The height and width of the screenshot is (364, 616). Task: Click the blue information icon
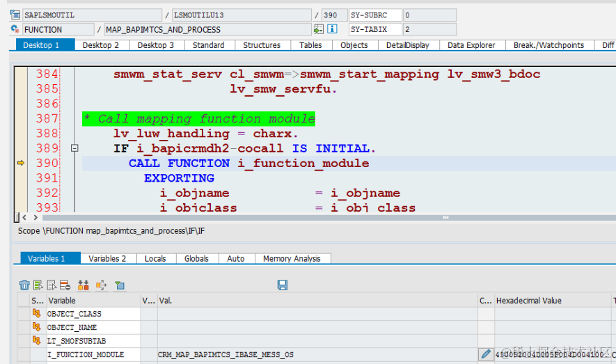pyautogui.click(x=332, y=29)
